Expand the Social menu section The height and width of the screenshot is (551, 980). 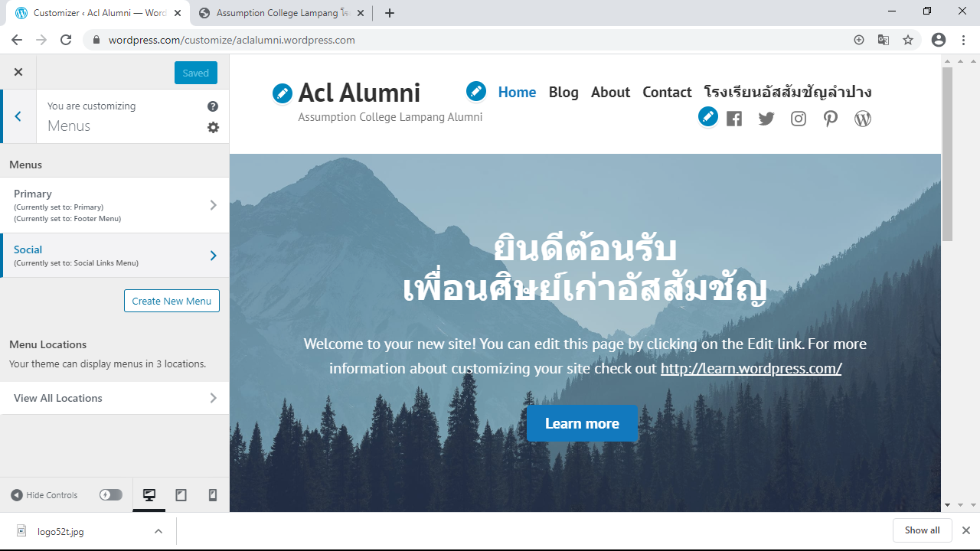tap(115, 256)
